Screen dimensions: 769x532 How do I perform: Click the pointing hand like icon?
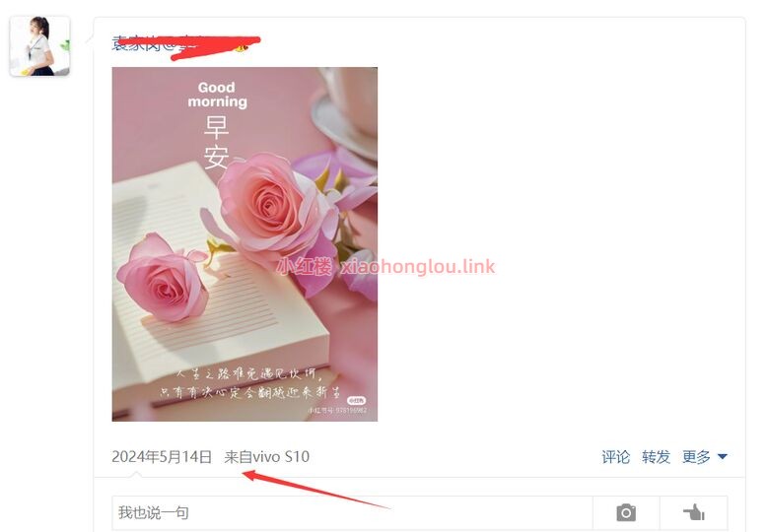[694, 512]
